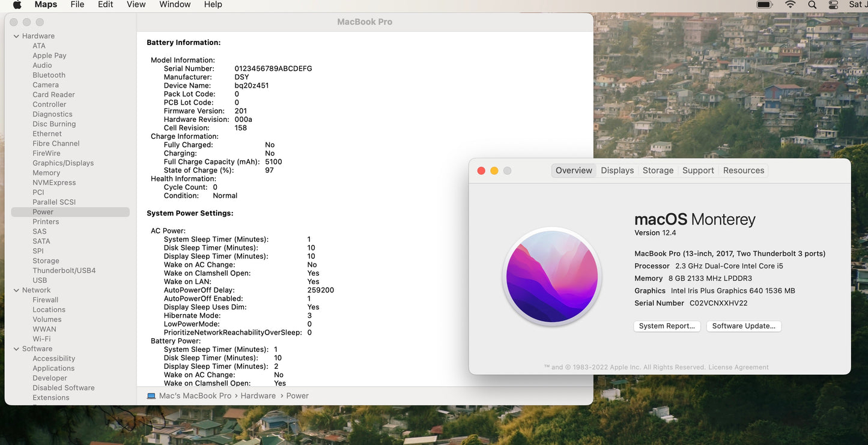
Task: Select Wi-Fi under the Network section
Action: click(x=41, y=339)
